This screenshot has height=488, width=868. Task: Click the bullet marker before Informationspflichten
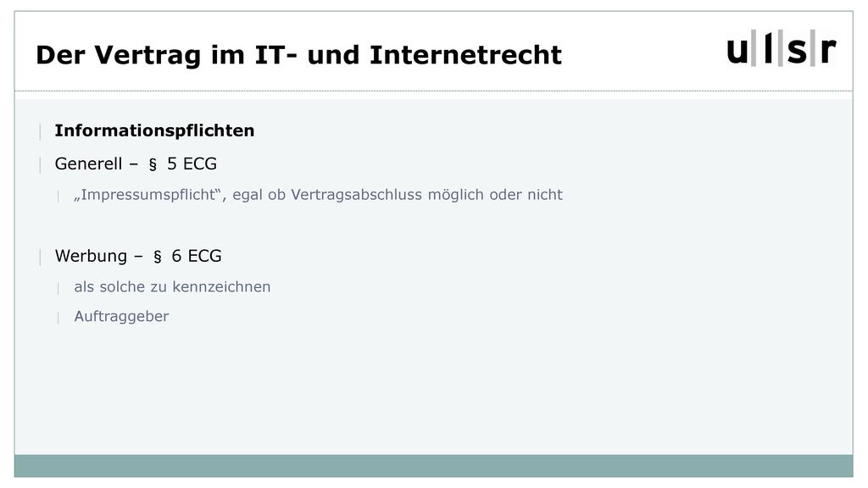pos(40,131)
